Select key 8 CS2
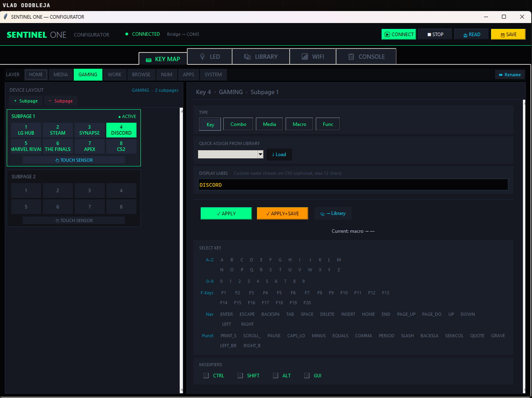532x398 pixels. (x=121, y=146)
